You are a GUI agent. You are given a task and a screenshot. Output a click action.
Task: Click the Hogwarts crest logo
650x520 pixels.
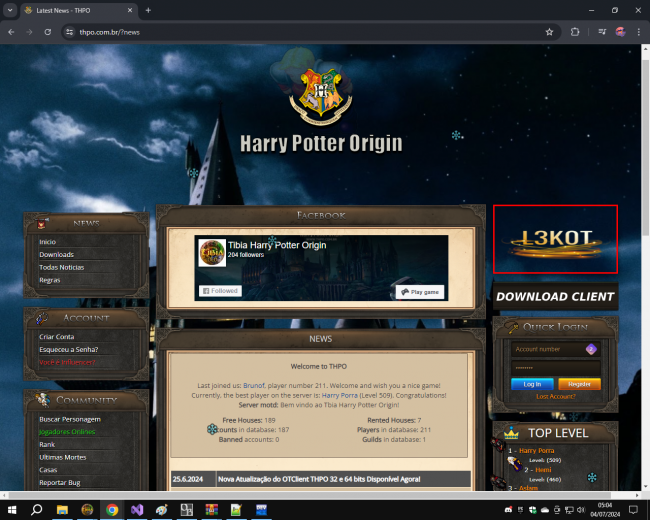click(x=321, y=96)
